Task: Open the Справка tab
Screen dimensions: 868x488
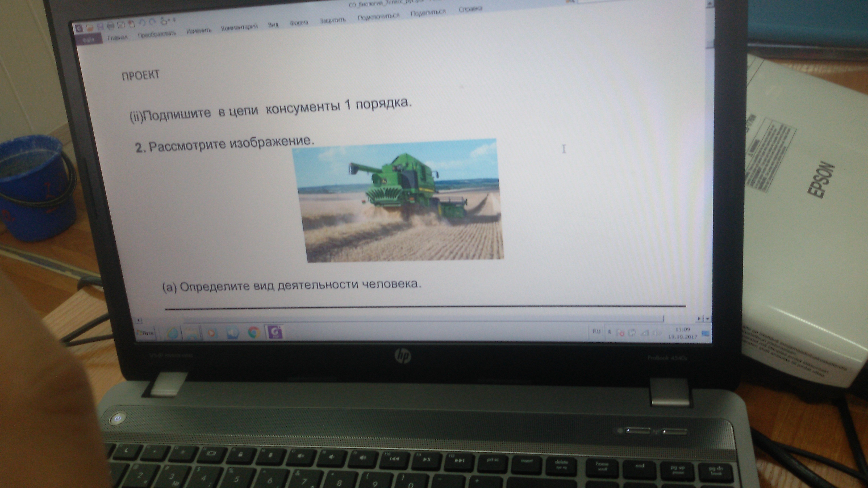Action: [470, 9]
